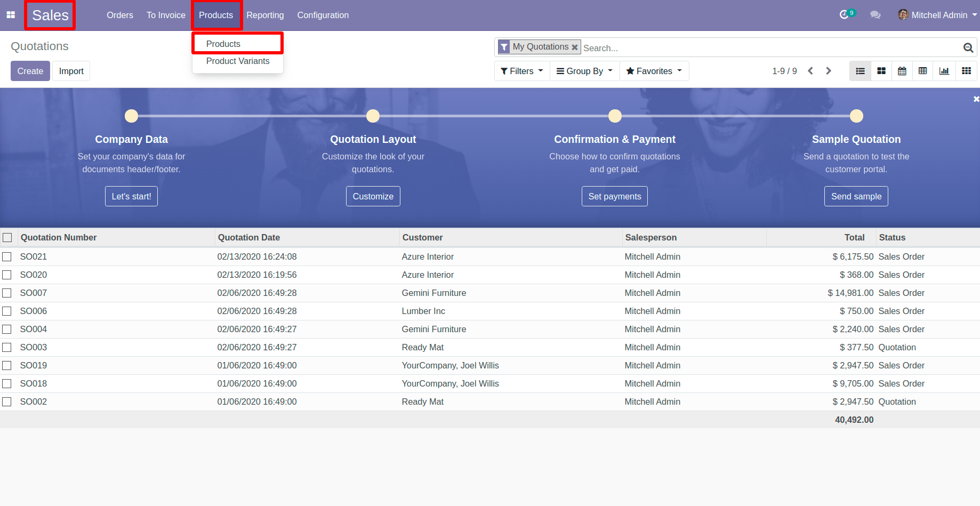Click the Set payments button
This screenshot has width=980, height=506.
[615, 196]
